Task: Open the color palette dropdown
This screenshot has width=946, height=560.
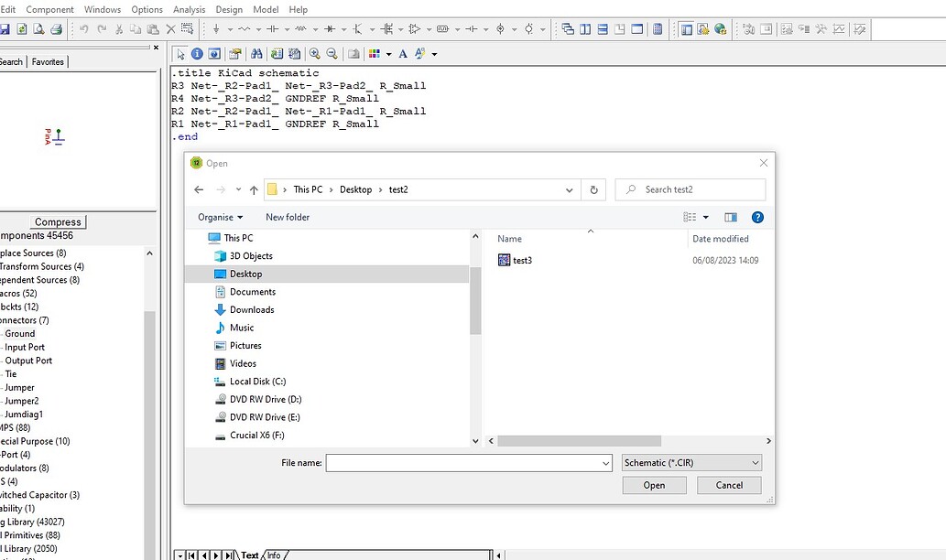Action: [388, 54]
